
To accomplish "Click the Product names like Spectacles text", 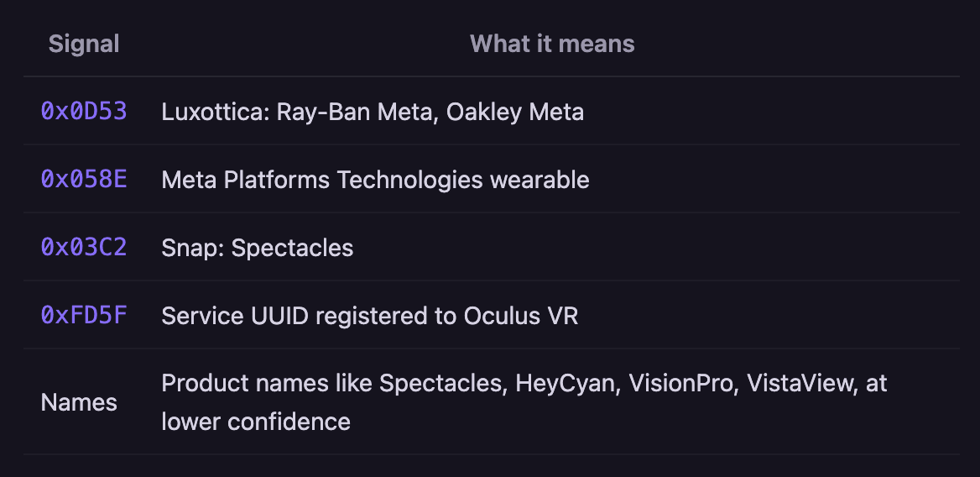I will [334, 383].
